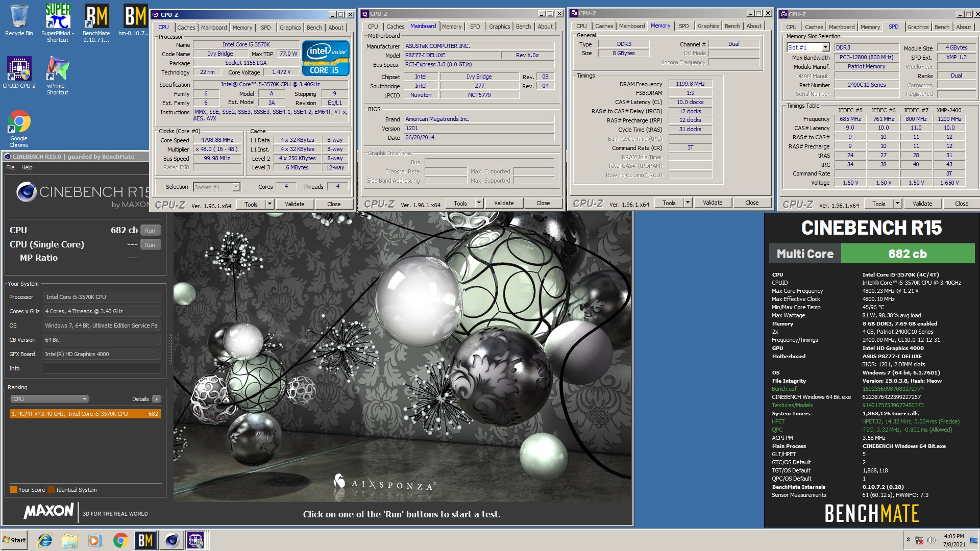This screenshot has width=980, height=551.
Task: Click Close in the SPD CPU-Z window
Action: [x=962, y=204]
